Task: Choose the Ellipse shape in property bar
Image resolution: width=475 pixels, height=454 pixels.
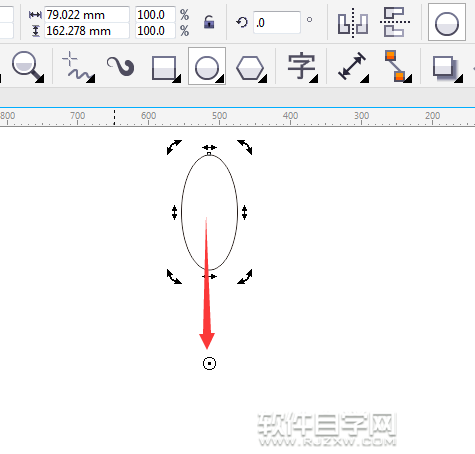Action: pyautogui.click(x=447, y=23)
